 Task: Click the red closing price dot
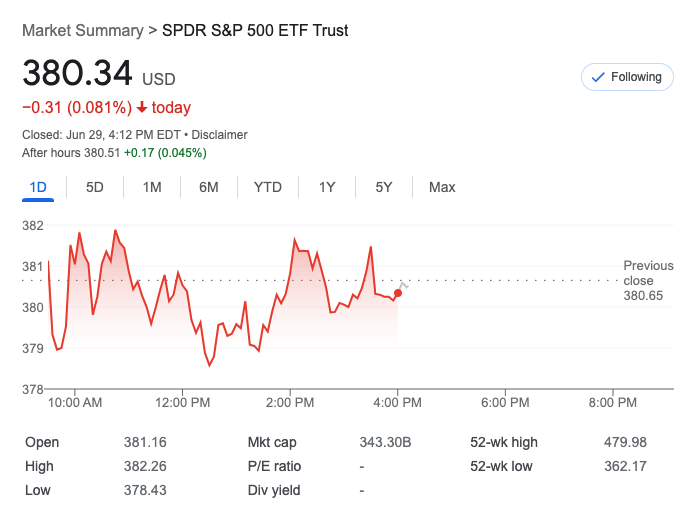pos(398,293)
